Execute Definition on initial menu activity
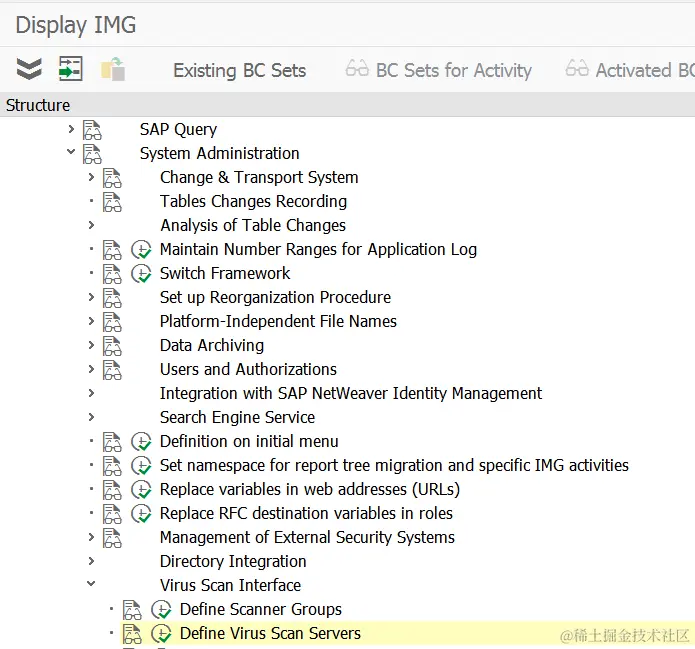 tap(141, 442)
